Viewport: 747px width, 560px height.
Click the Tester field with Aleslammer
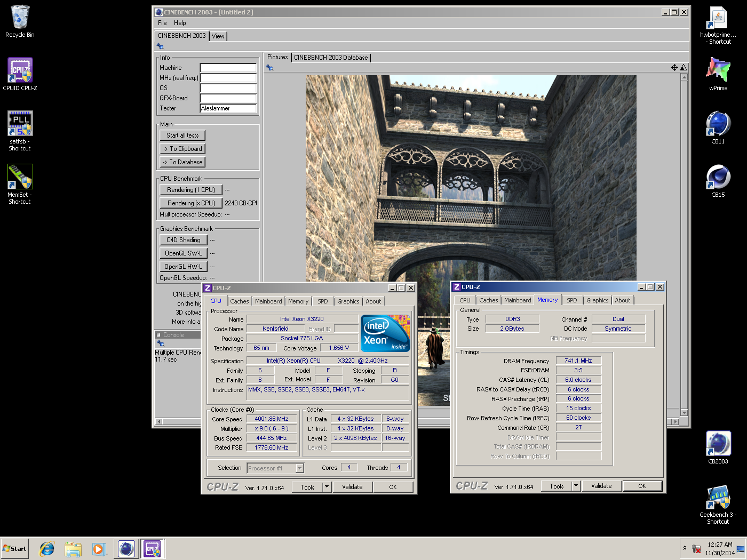(x=228, y=108)
